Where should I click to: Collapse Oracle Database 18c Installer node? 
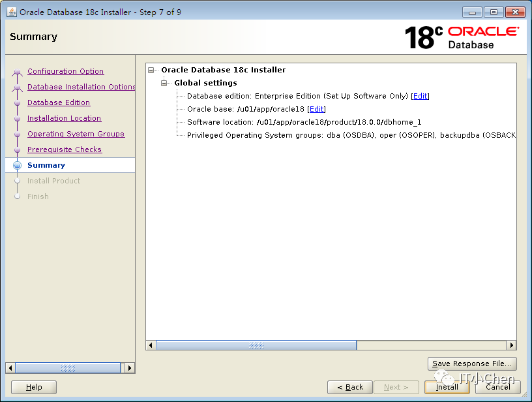151,70
